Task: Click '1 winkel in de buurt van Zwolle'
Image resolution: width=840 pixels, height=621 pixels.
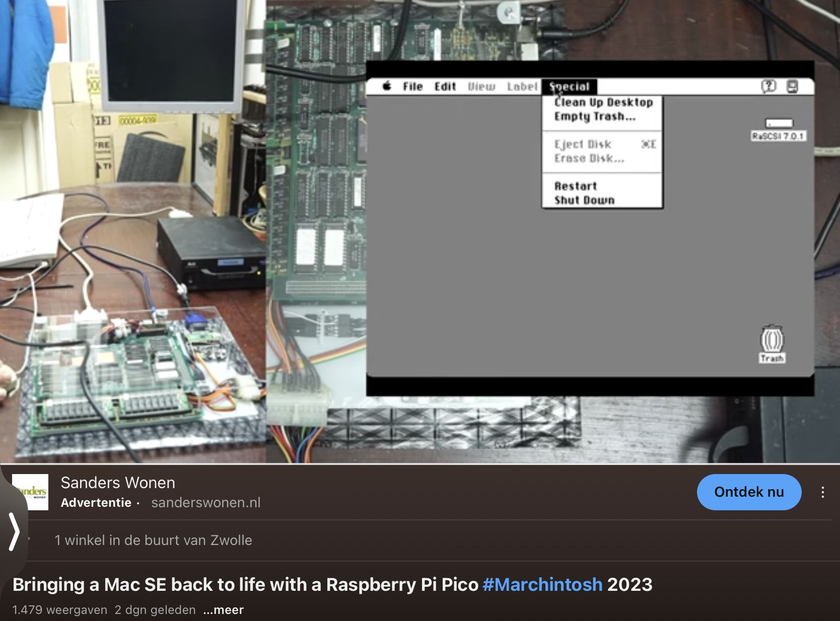Action: point(153,540)
